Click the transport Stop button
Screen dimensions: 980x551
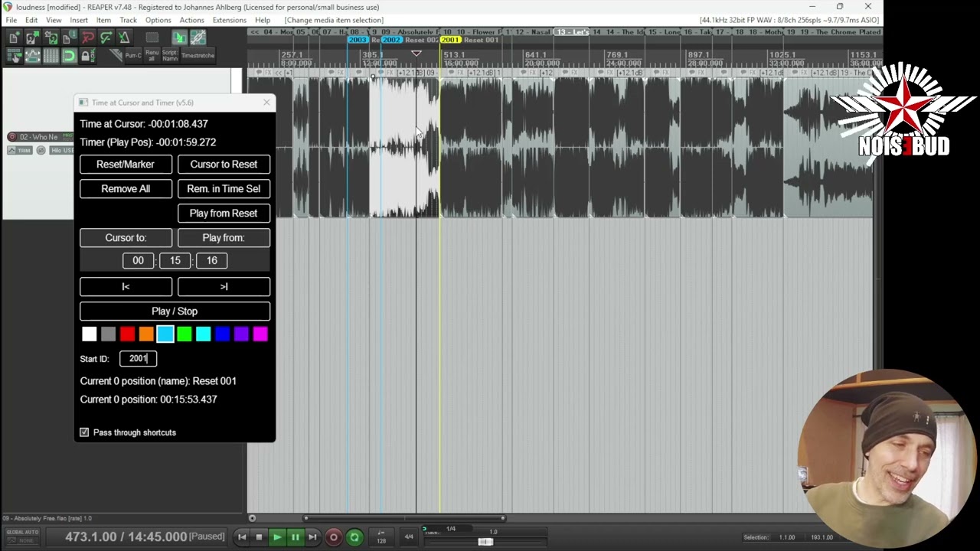(x=259, y=537)
